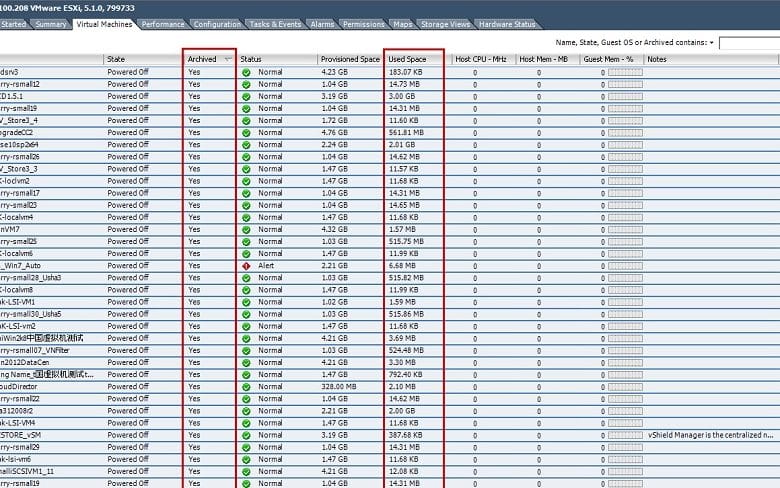780x488 pixels.
Task: Click the Notes column header
Action: [x=711, y=59]
